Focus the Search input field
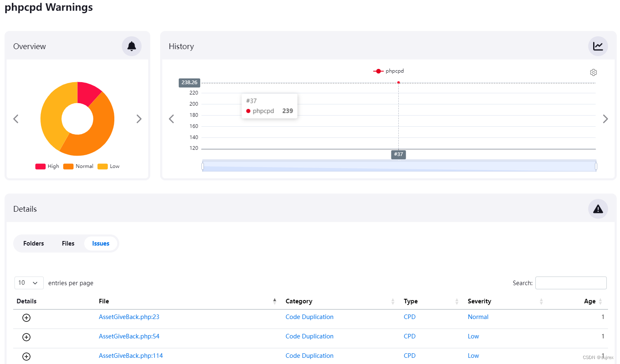620x364 pixels. [x=571, y=283]
